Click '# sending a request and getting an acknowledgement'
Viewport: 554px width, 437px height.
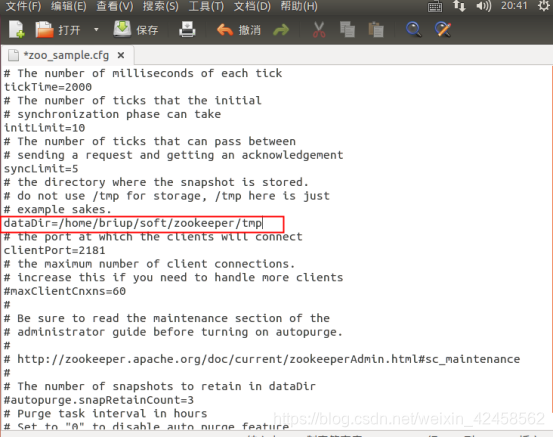pyautogui.click(x=173, y=155)
